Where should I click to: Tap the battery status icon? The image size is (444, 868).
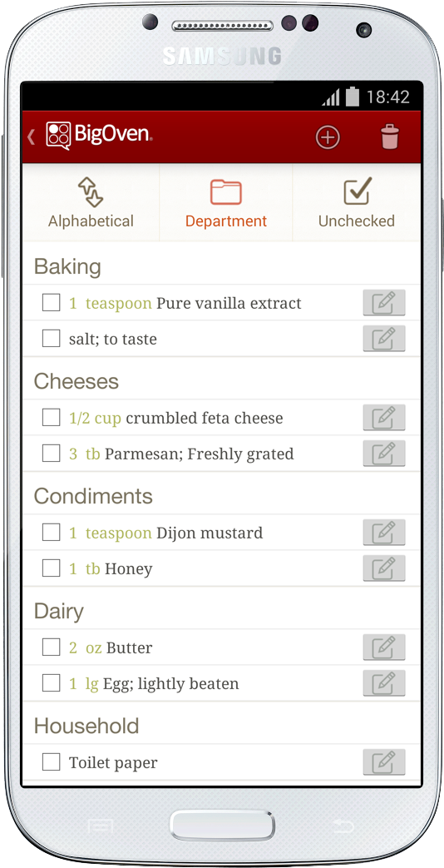tap(353, 97)
